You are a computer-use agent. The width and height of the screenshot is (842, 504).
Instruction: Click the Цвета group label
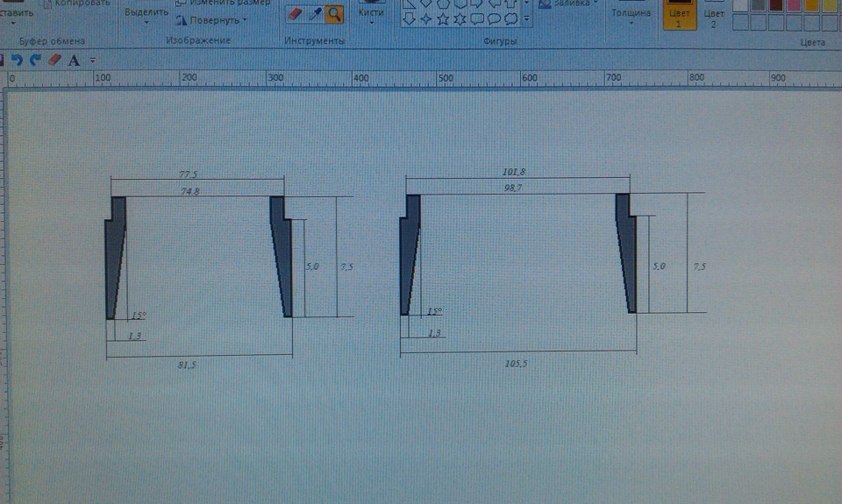click(812, 42)
